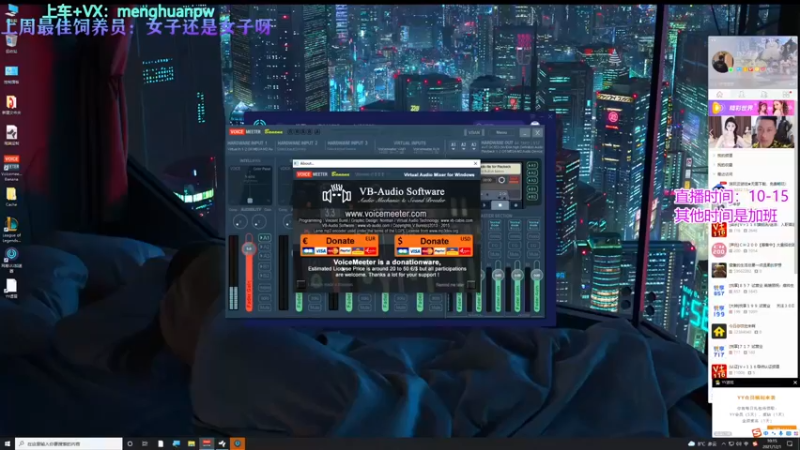Open the orange circular taskbar app
Viewport: 800px width, 450px height.
(x=237, y=444)
